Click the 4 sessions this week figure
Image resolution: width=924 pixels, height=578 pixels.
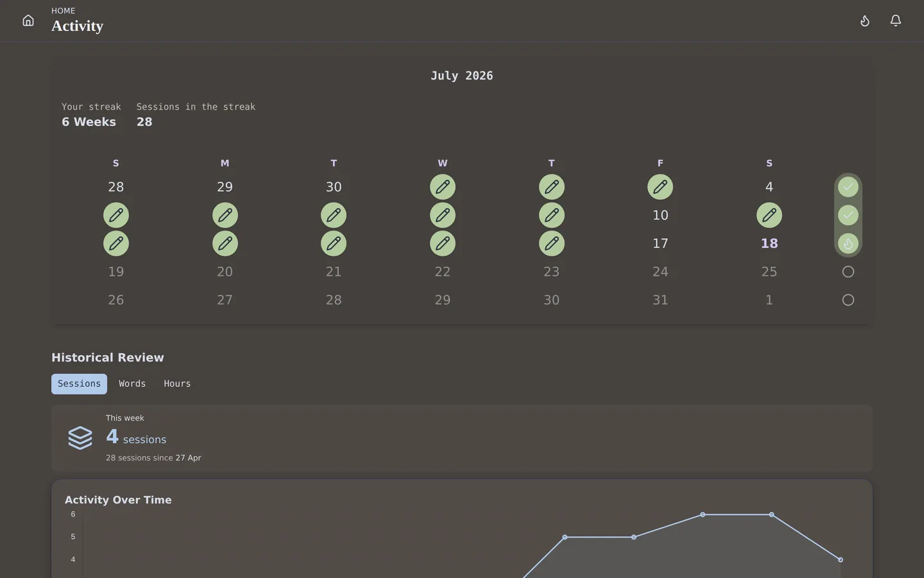[136, 437]
